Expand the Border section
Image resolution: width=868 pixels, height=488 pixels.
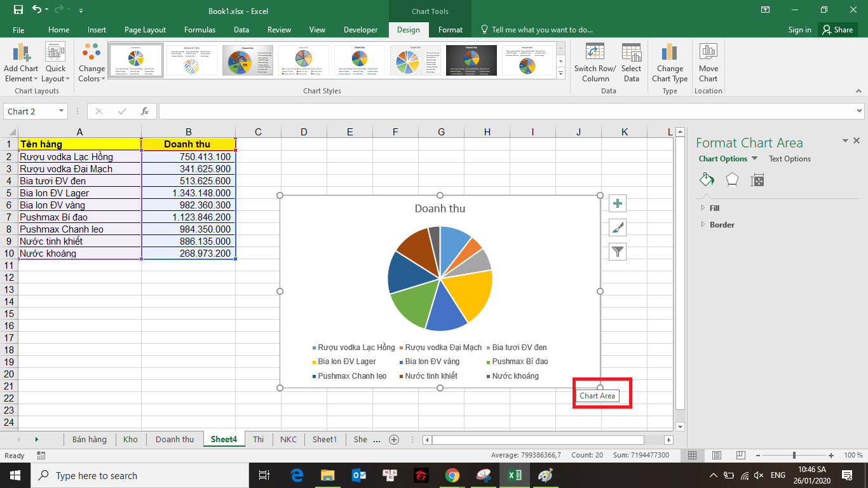pos(721,224)
